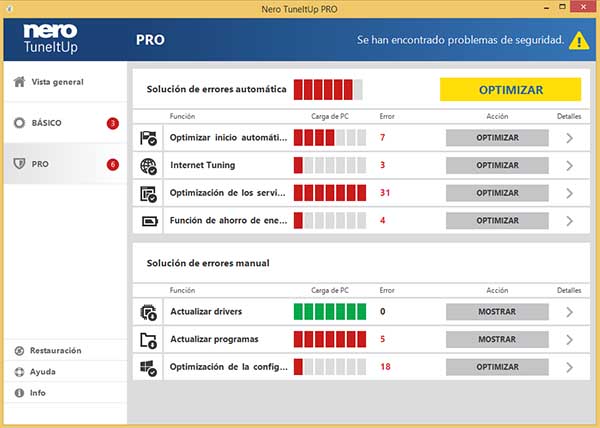600x428 pixels.
Task: Expand details for Optimización de los servicios
Action: click(569, 193)
